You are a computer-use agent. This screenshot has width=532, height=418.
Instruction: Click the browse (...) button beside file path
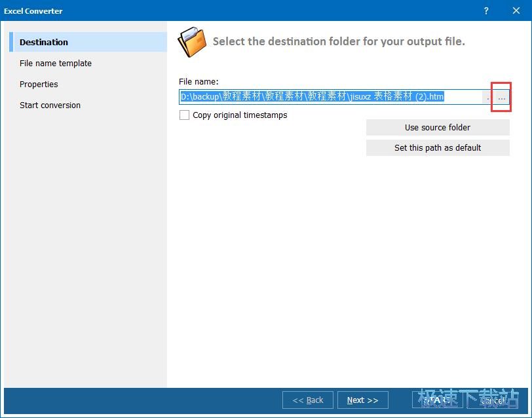tap(501, 98)
